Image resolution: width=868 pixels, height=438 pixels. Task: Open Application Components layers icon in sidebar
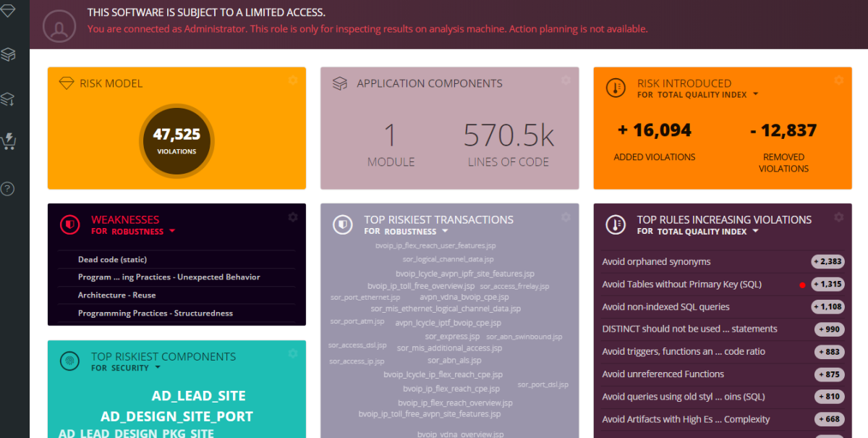8,54
